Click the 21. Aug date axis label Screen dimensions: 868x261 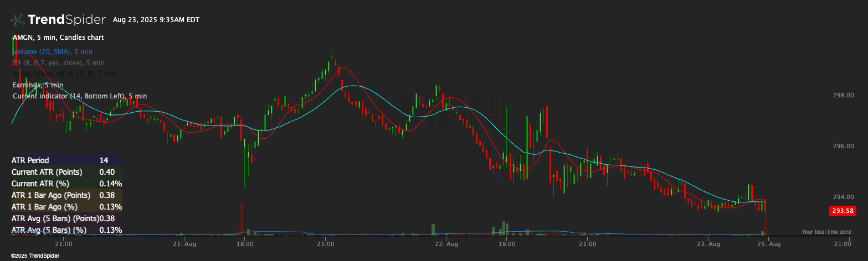(x=185, y=244)
